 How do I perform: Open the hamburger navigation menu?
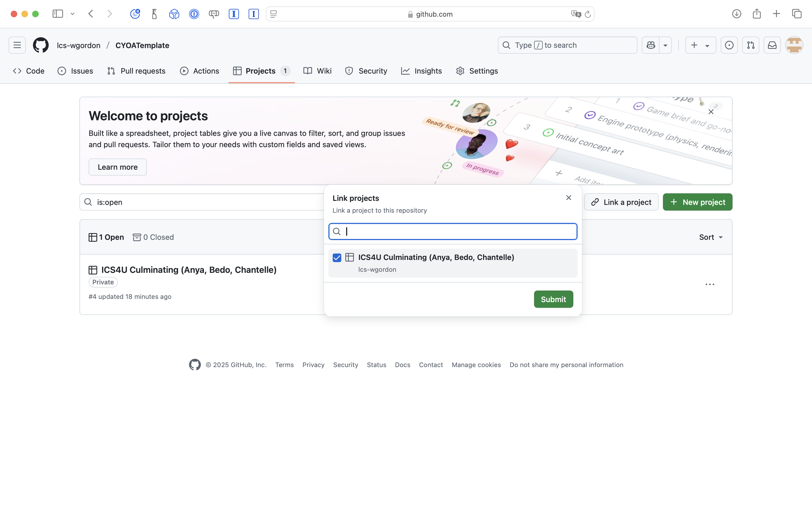pyautogui.click(x=17, y=45)
